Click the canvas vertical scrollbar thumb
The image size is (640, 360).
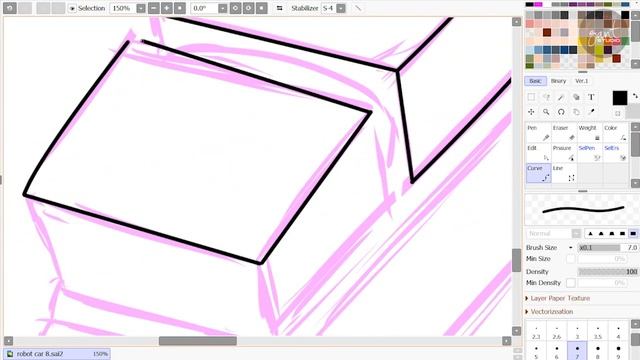516,260
